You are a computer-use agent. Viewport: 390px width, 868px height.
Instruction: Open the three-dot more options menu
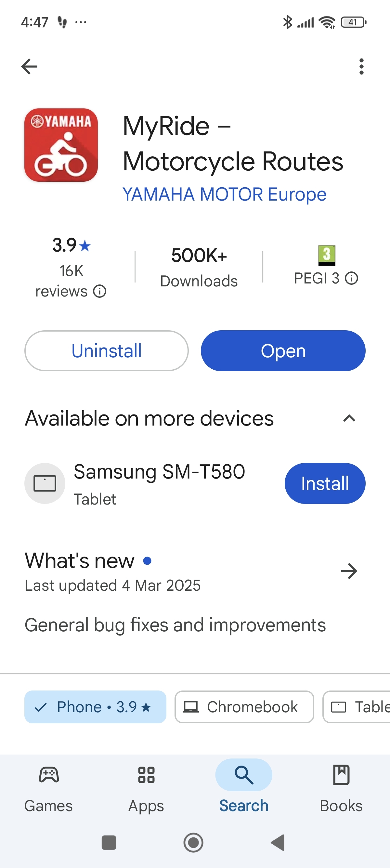point(361,66)
